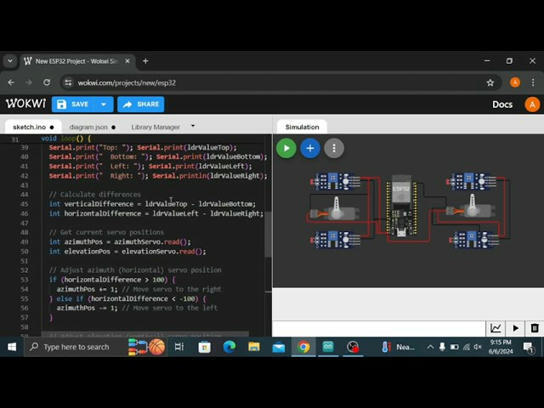
Task: Select the Simulation tab
Action: pyautogui.click(x=302, y=127)
